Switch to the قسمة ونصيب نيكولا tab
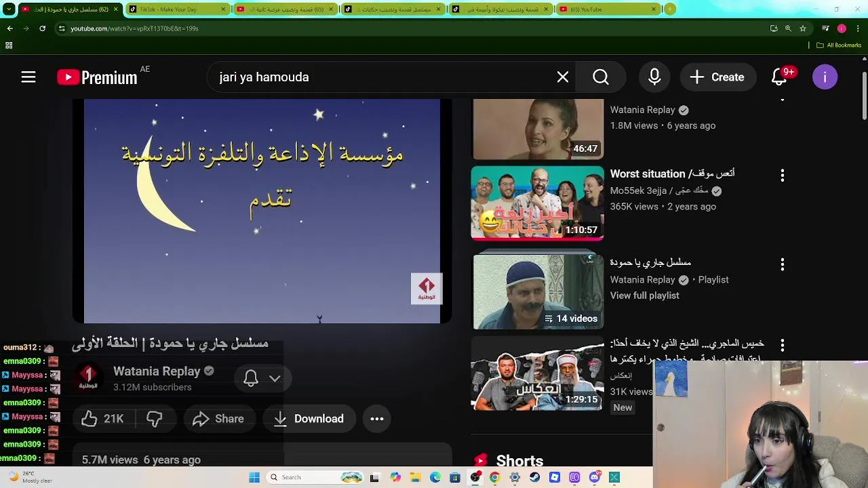 pos(500,9)
